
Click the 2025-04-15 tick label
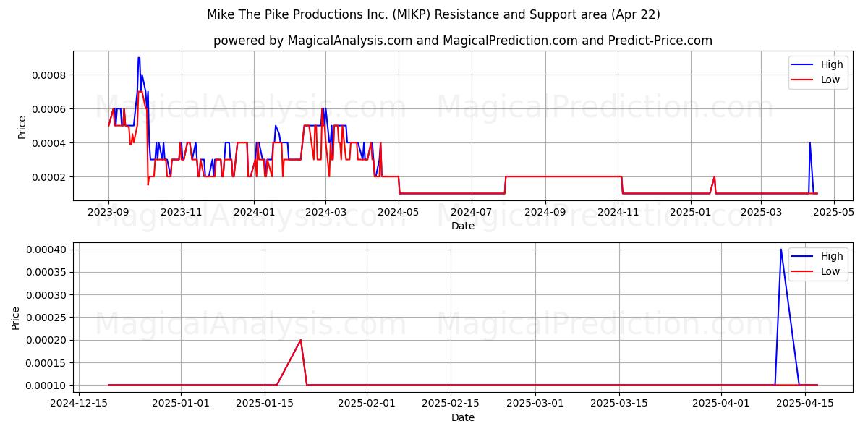pos(805,404)
